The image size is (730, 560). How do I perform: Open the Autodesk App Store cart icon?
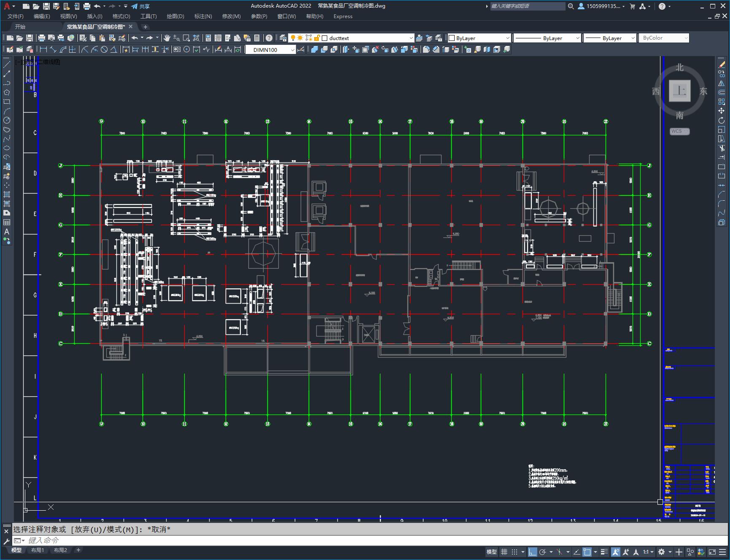[632, 6]
